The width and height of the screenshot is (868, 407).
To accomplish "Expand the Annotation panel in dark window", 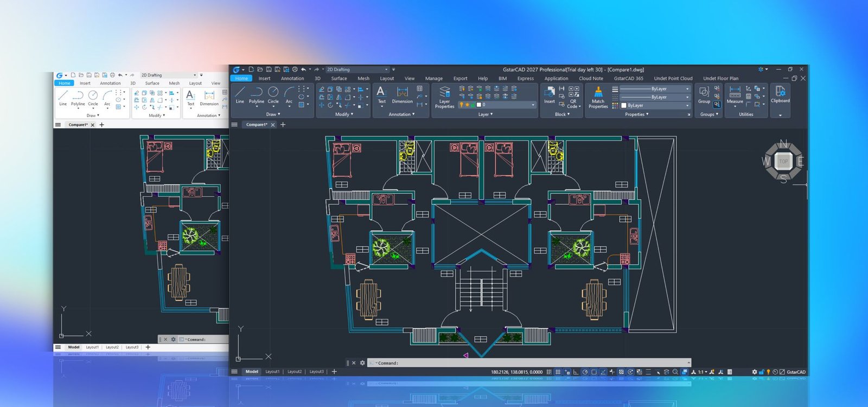I will tap(401, 114).
